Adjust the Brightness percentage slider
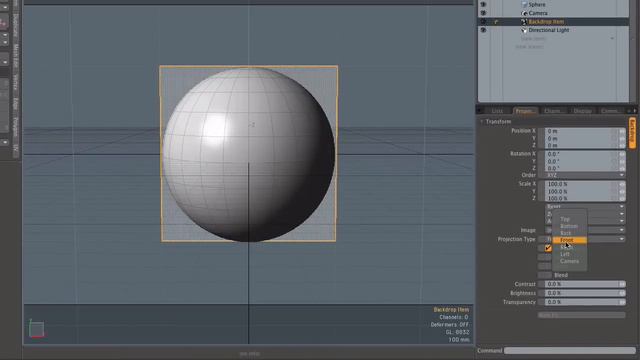640x360 pixels. [x=584, y=293]
